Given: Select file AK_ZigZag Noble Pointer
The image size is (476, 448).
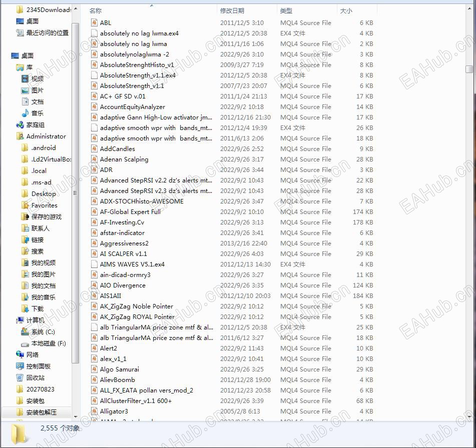Looking at the screenshot, I should coord(137,306).
